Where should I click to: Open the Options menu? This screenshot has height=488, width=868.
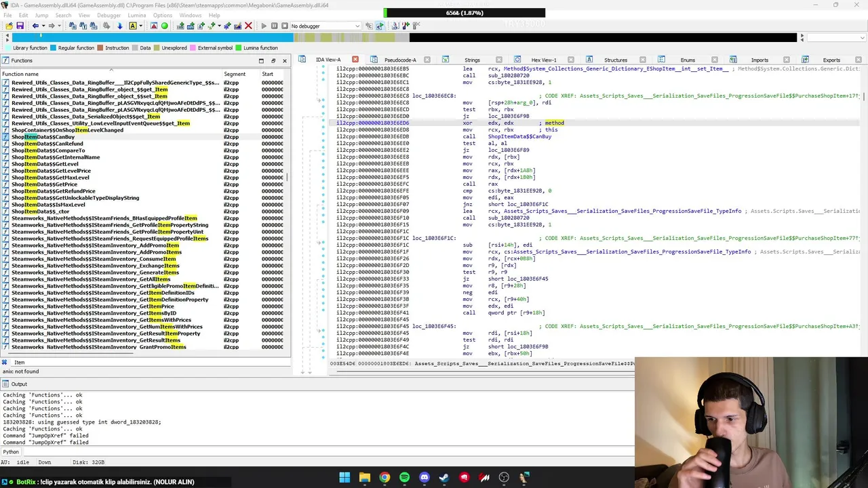[x=162, y=15]
